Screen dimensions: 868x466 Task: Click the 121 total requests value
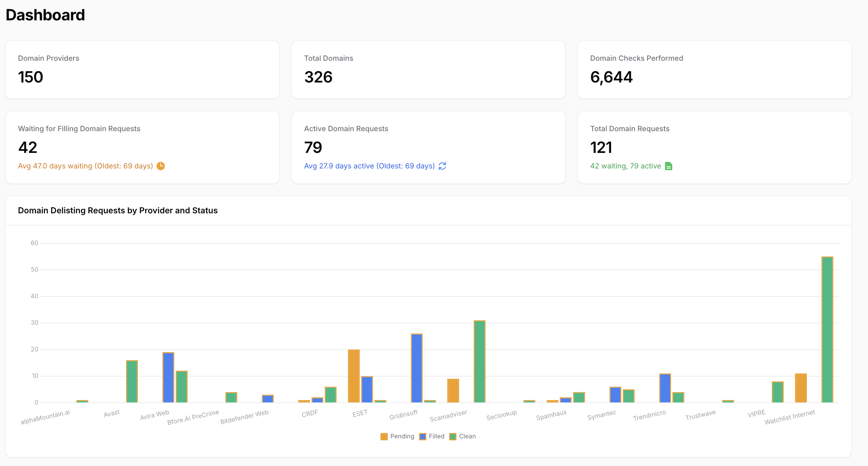point(601,148)
